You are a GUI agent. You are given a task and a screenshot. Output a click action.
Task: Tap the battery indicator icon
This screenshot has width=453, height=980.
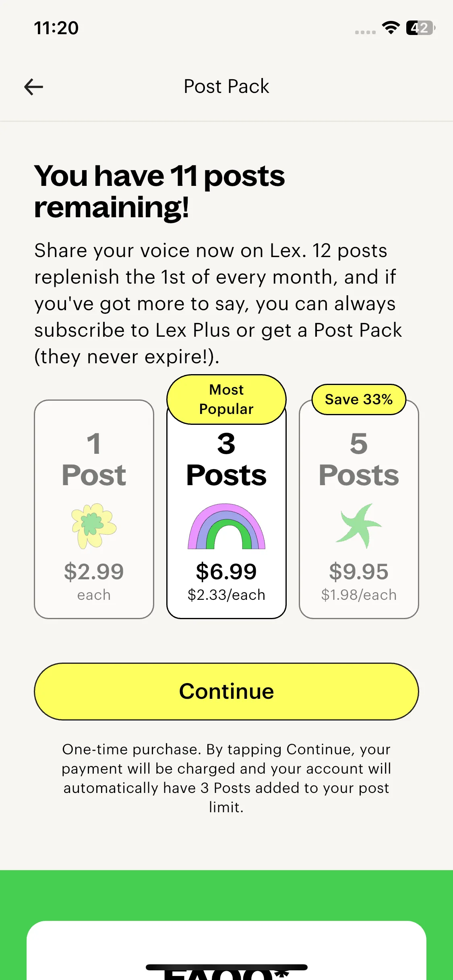(420, 28)
